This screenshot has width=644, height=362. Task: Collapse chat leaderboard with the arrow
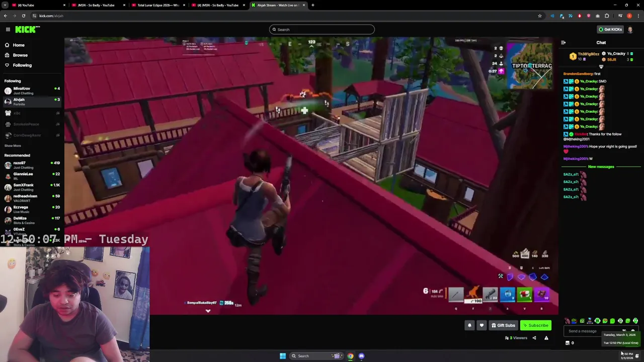point(601,66)
